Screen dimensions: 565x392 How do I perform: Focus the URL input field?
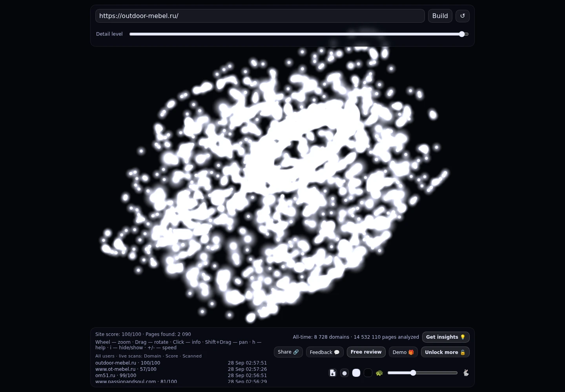click(260, 16)
